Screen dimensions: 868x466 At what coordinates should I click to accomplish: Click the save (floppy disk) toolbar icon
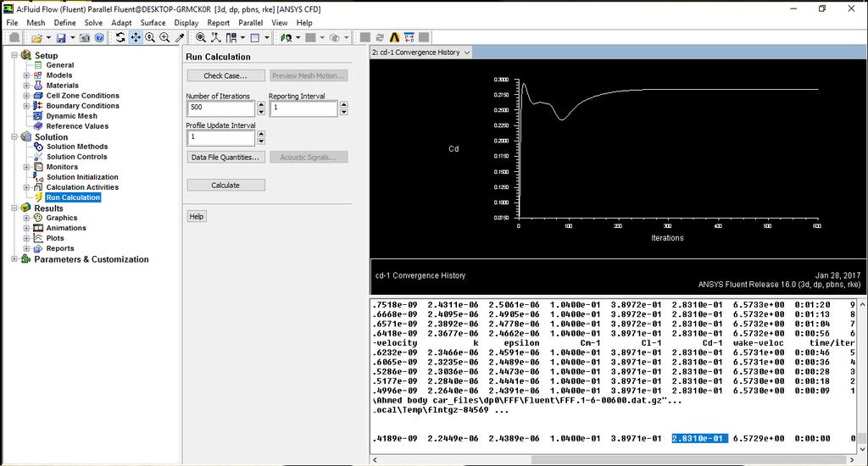coord(61,37)
